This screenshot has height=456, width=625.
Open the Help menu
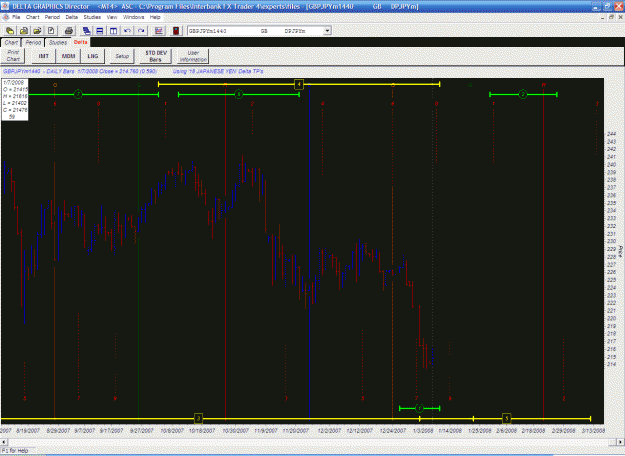pyautogui.click(x=155, y=17)
